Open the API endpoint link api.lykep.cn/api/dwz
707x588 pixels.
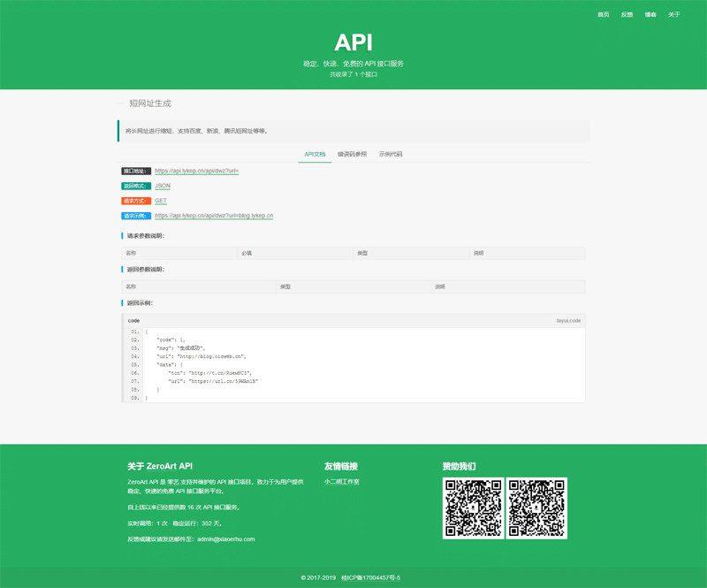197,172
